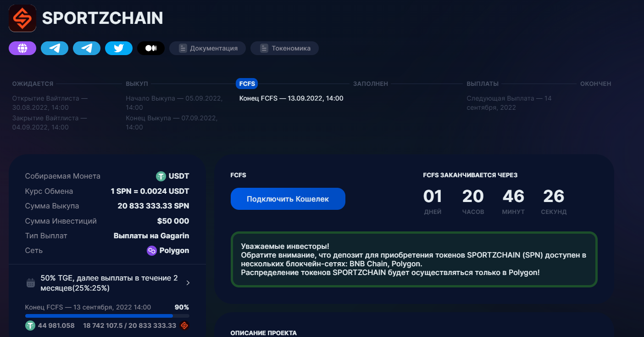Click the Подключить Кошелек button

point(288,199)
